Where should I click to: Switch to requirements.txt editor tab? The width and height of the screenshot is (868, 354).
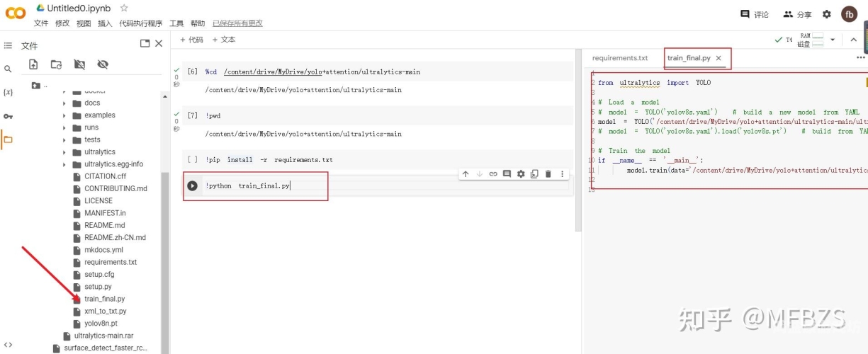click(620, 58)
